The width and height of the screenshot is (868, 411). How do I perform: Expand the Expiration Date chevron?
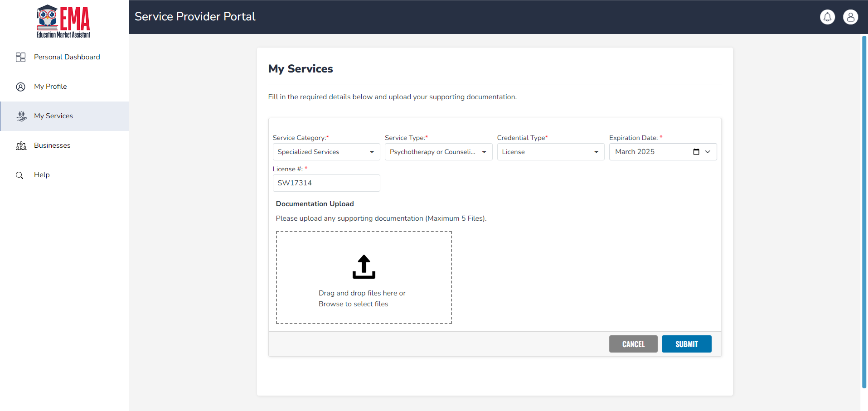[x=708, y=152]
